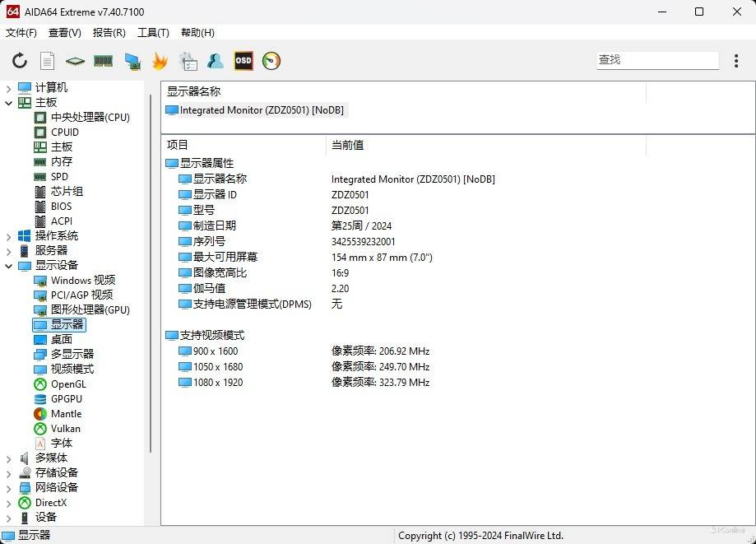756x544 pixels.
Task: Expand the 操作系统 tree node
Action: (x=9, y=236)
